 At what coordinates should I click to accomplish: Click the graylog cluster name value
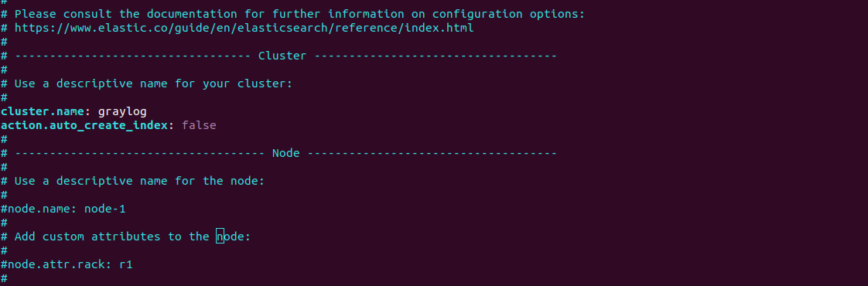[122, 112]
